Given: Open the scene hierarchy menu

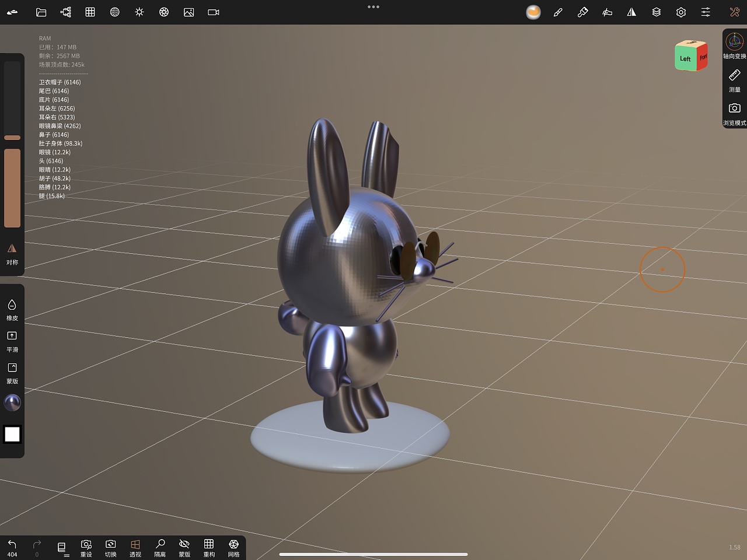Looking at the screenshot, I should [x=66, y=12].
